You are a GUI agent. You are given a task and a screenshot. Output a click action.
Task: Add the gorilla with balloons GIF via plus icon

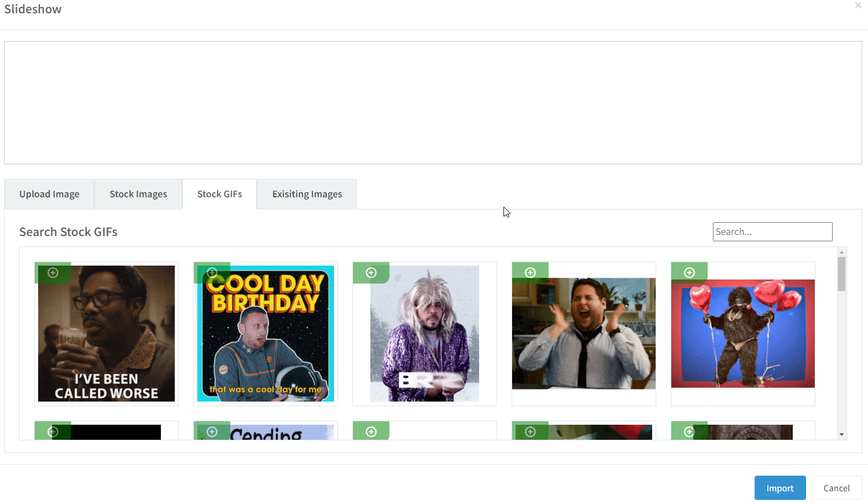[689, 273]
